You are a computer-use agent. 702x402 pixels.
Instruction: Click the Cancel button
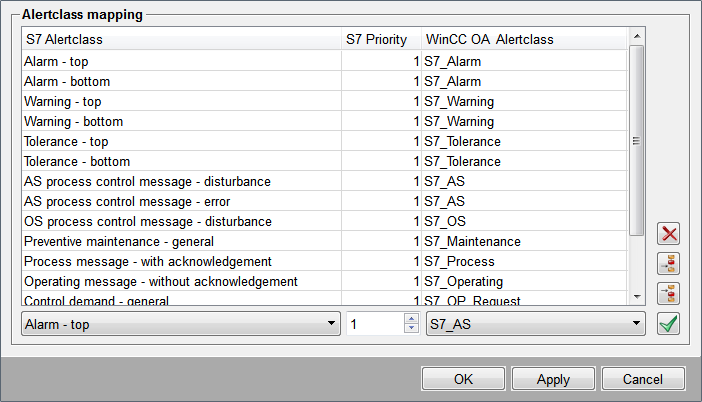pyautogui.click(x=643, y=379)
